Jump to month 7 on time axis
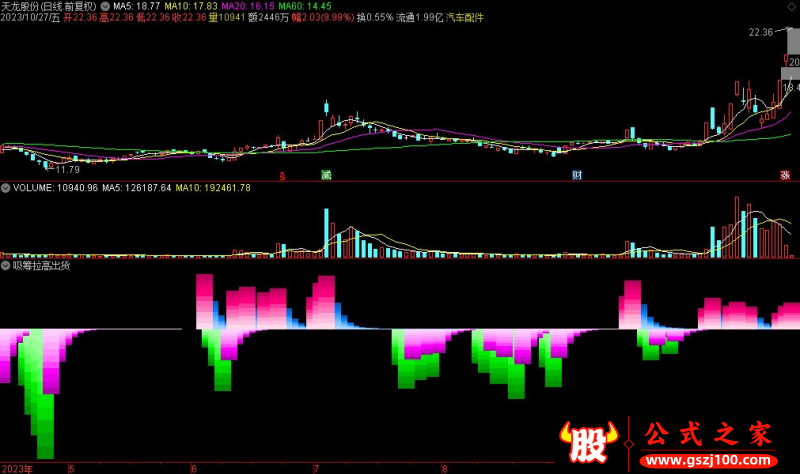This screenshot has height=474, width=800. pyautogui.click(x=316, y=469)
